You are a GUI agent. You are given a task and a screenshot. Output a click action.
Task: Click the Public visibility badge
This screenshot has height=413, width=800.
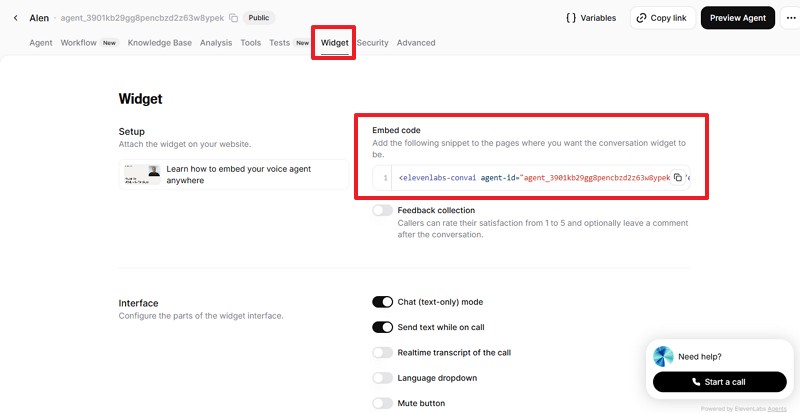tap(260, 18)
